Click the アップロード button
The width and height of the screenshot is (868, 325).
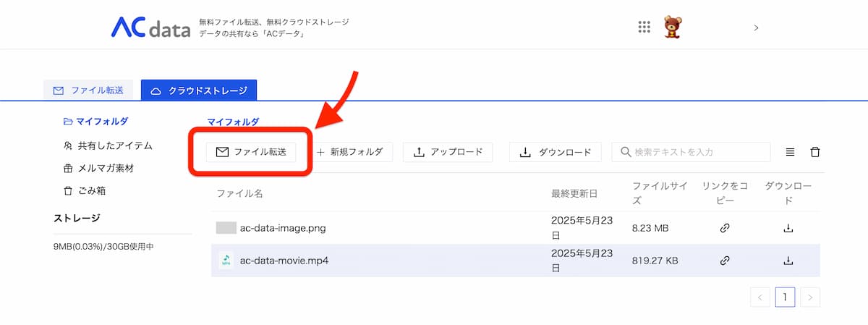(448, 152)
